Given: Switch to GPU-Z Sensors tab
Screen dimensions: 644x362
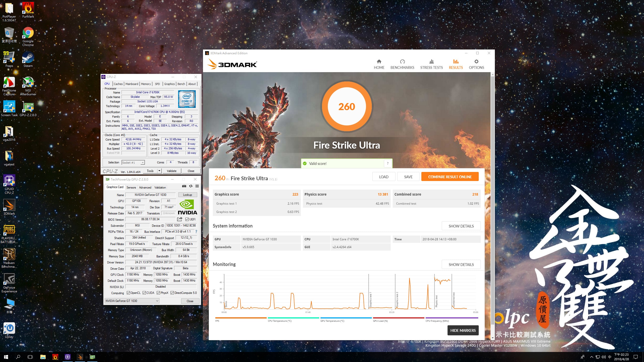Looking at the screenshot, I should pyautogui.click(x=131, y=188).
